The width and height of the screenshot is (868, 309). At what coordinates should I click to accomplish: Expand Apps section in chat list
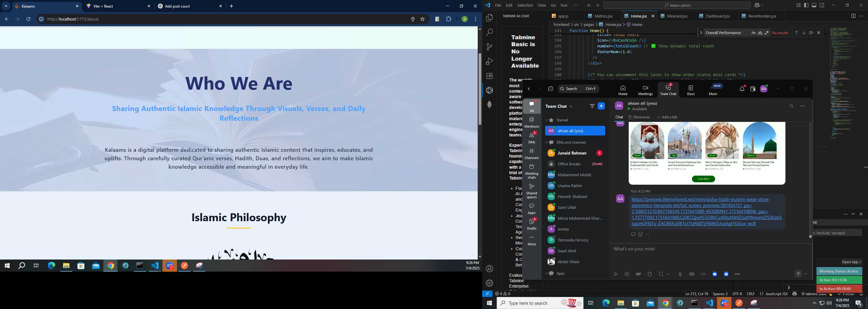tap(546, 274)
